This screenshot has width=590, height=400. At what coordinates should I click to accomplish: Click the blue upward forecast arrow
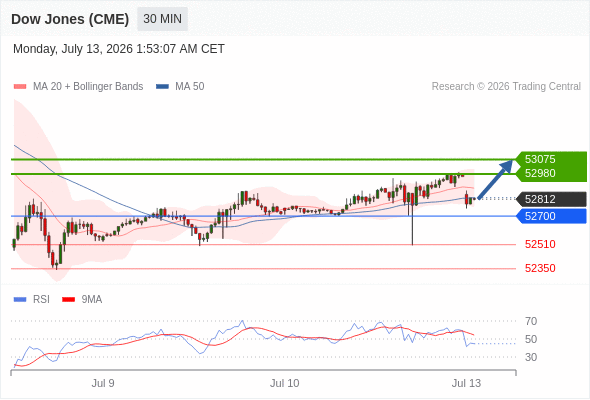495,179
